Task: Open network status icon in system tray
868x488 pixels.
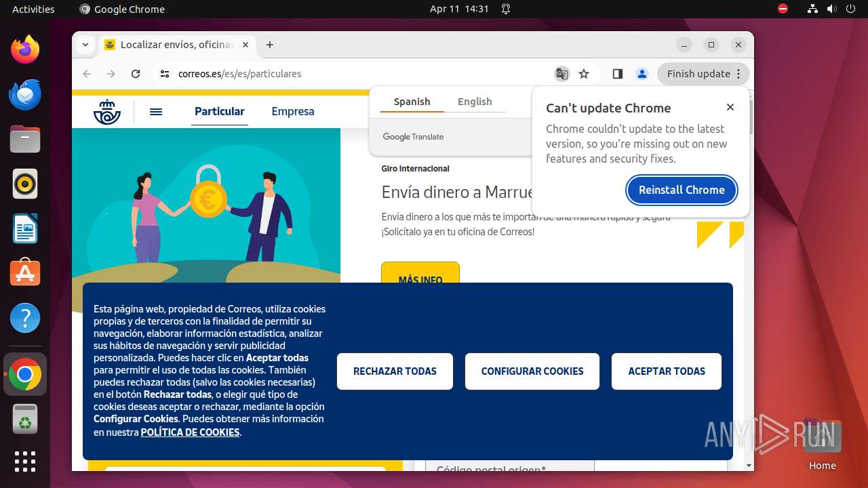Action: point(812,9)
